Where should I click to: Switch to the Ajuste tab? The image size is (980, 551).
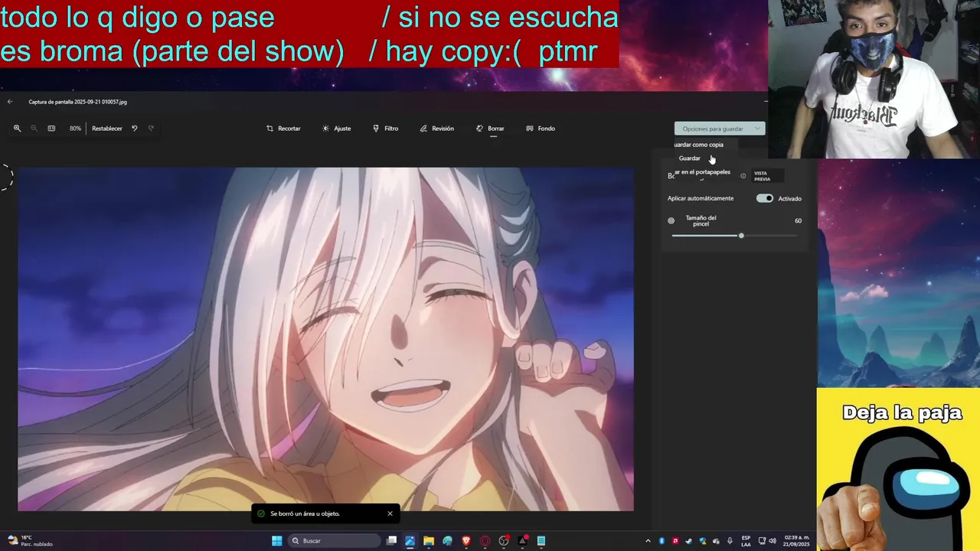click(x=337, y=129)
